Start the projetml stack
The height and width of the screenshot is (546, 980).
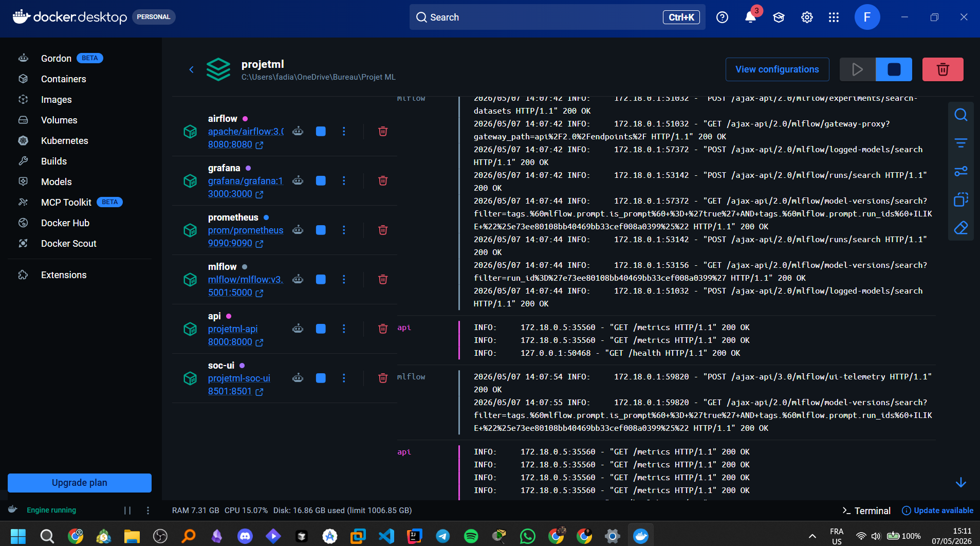coord(857,69)
